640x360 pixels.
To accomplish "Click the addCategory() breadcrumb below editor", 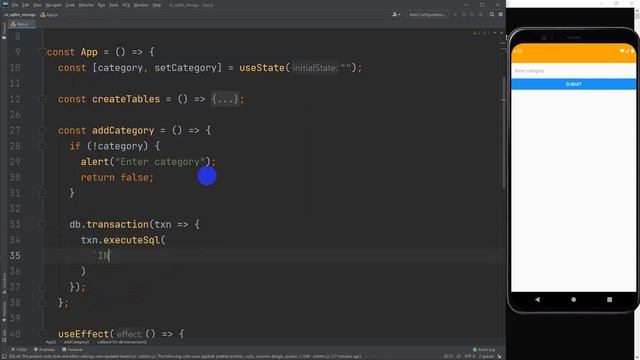I will click(76, 342).
